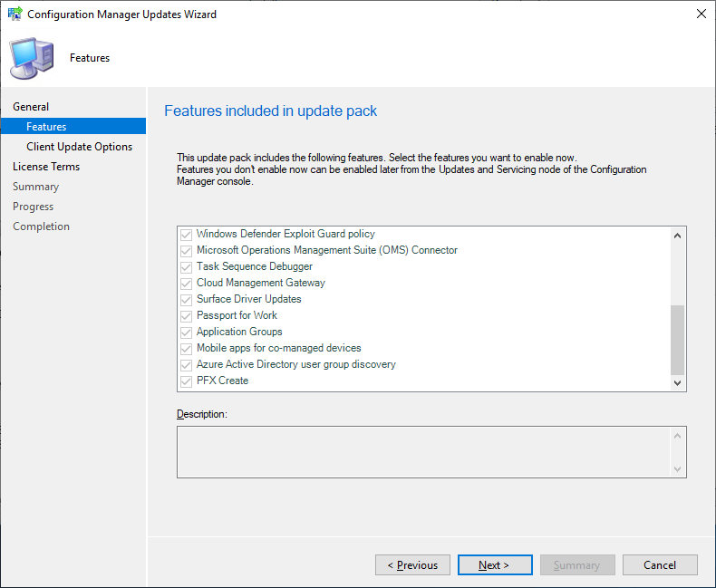Select Client Update Options step
Viewport: 716px width, 588px height.
click(x=79, y=147)
